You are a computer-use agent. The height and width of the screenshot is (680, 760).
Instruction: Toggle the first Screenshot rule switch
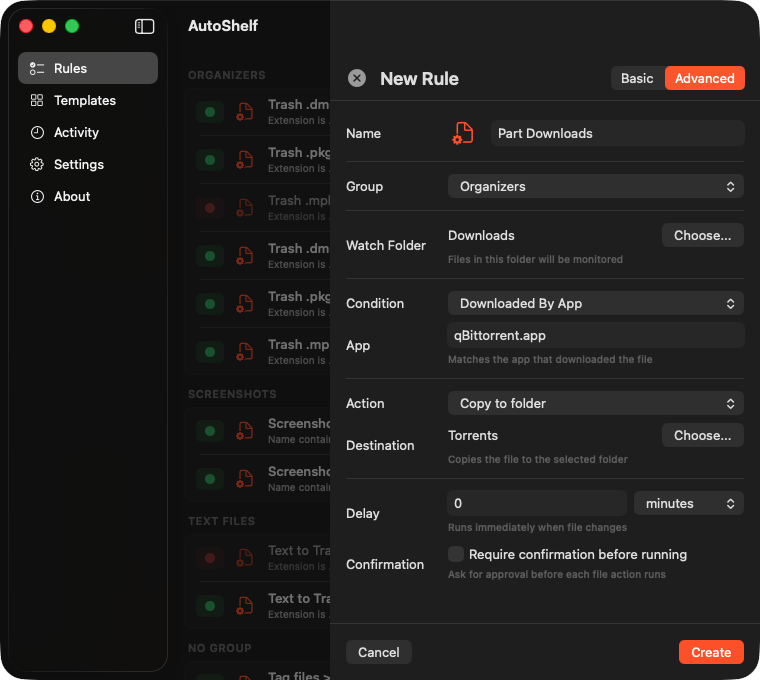click(x=210, y=431)
